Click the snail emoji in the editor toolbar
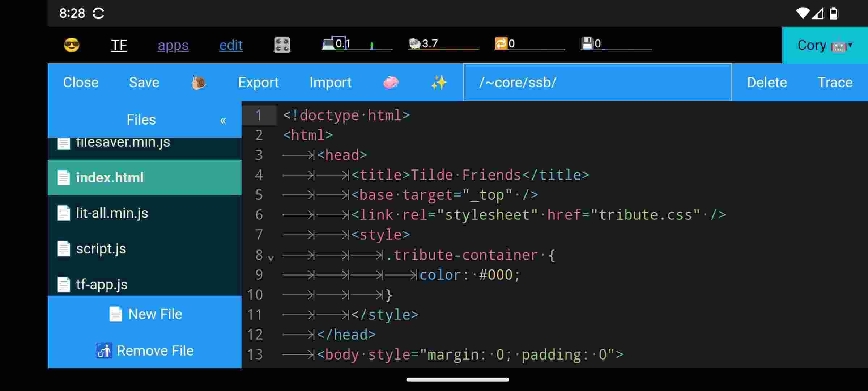This screenshot has height=391, width=868. pos(198,82)
